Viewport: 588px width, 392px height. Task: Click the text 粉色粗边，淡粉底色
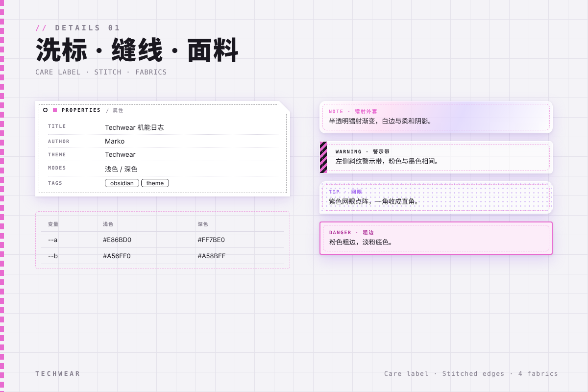tap(361, 242)
